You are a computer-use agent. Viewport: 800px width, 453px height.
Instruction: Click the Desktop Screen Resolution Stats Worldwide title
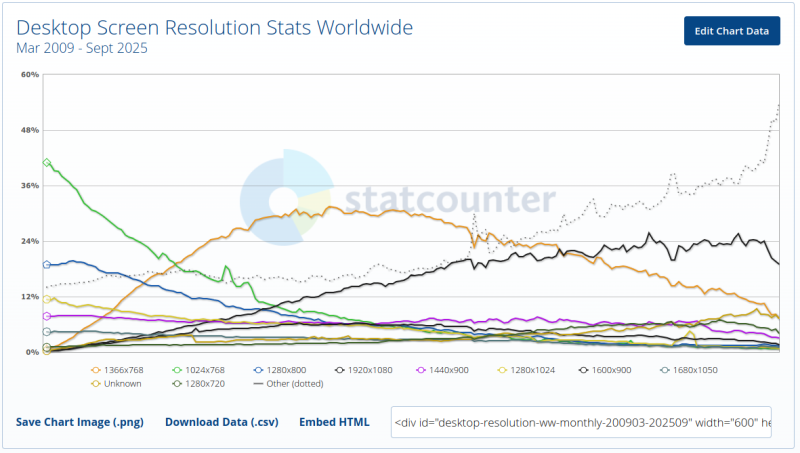point(215,27)
